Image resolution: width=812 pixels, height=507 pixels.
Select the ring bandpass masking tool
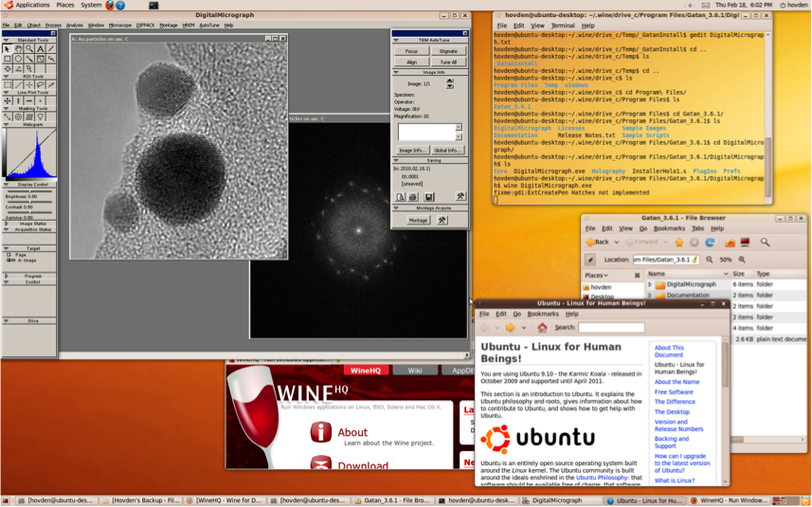(x=18, y=118)
